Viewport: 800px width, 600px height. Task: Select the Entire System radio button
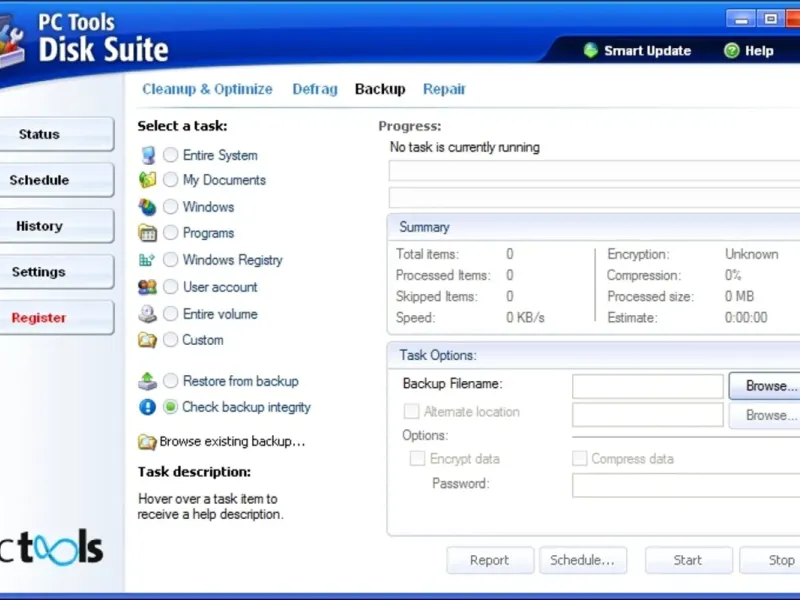pyautogui.click(x=170, y=155)
